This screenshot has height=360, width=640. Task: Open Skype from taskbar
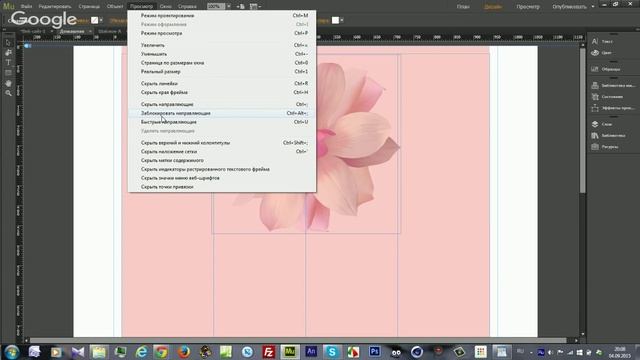[x=332, y=352]
